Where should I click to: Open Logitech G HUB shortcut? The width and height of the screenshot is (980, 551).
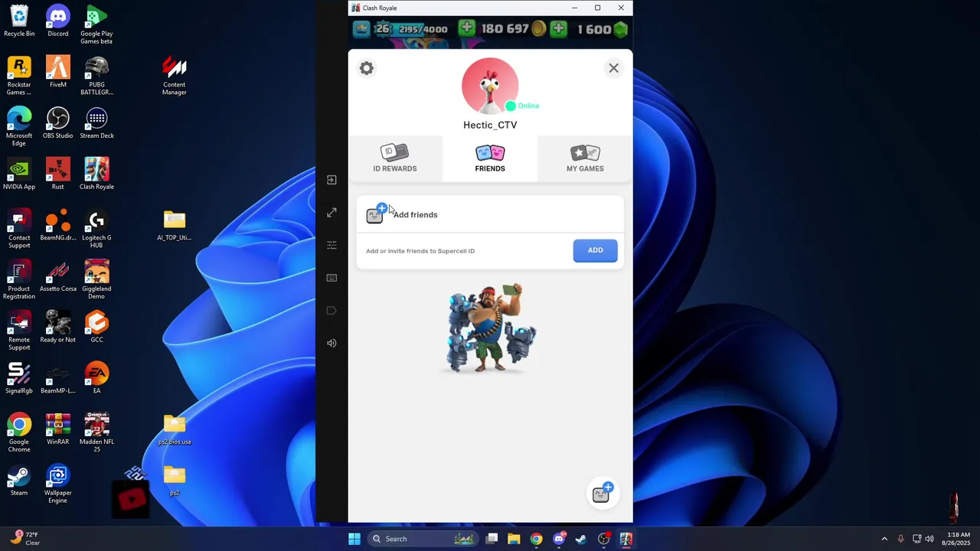(96, 229)
